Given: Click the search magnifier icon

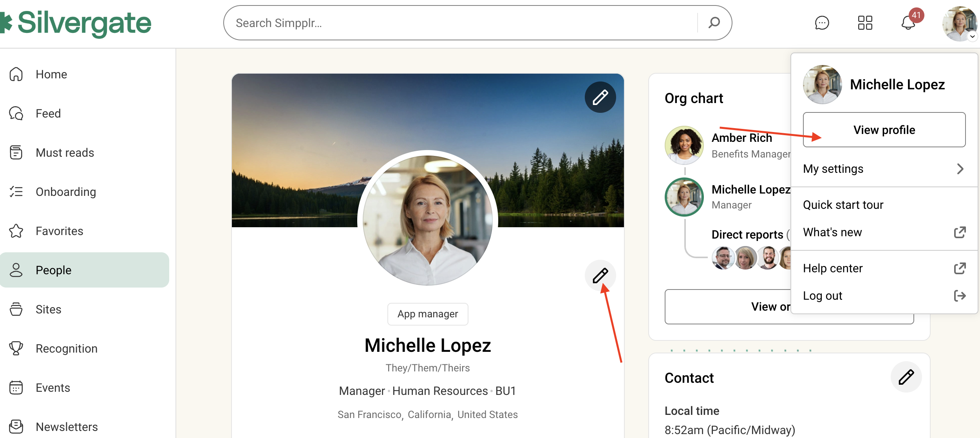Looking at the screenshot, I should click(x=714, y=23).
